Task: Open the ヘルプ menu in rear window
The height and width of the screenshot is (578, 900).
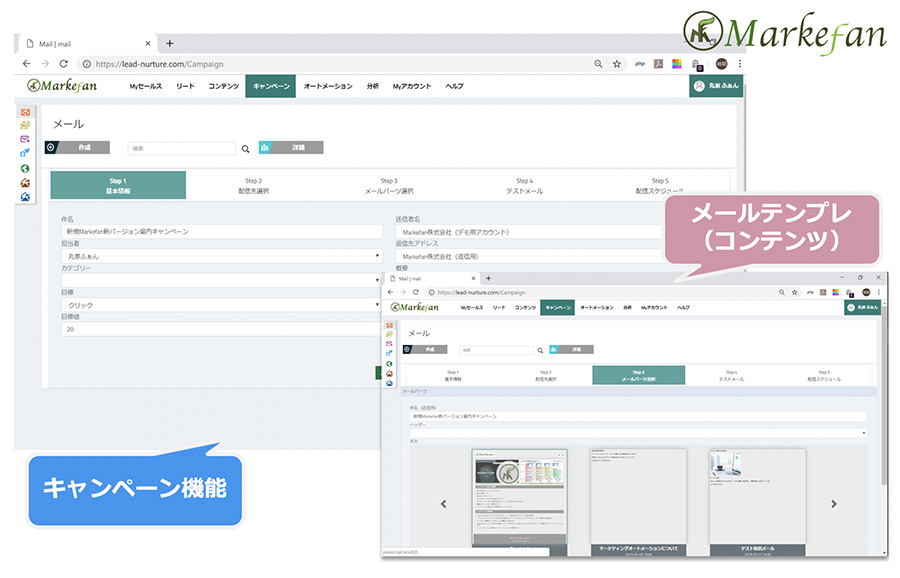Action: click(454, 86)
